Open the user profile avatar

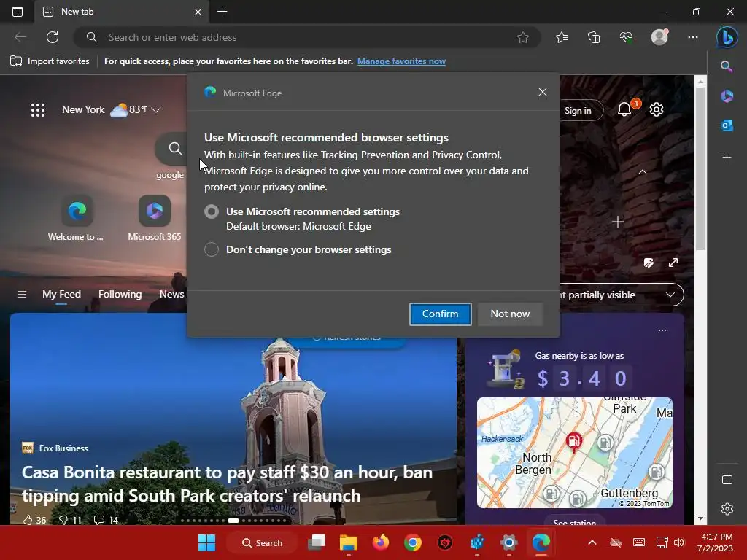click(x=659, y=37)
